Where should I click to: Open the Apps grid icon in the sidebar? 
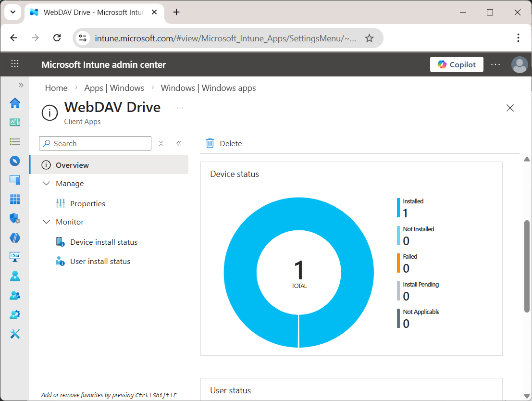click(x=15, y=199)
